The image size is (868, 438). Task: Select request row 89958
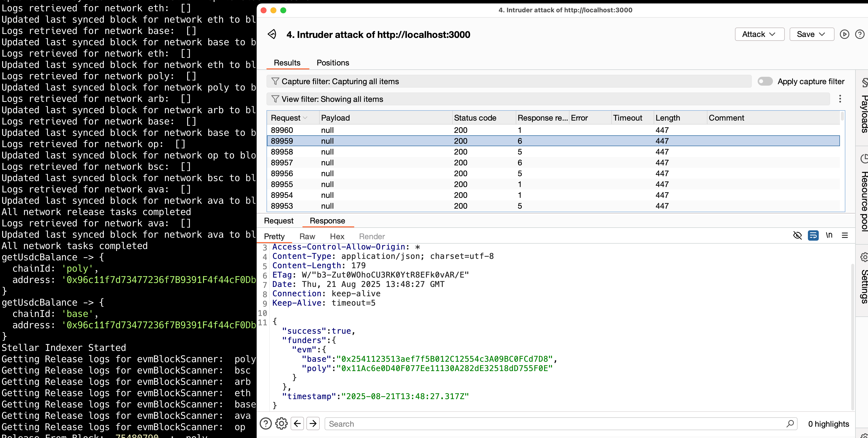[553, 152]
